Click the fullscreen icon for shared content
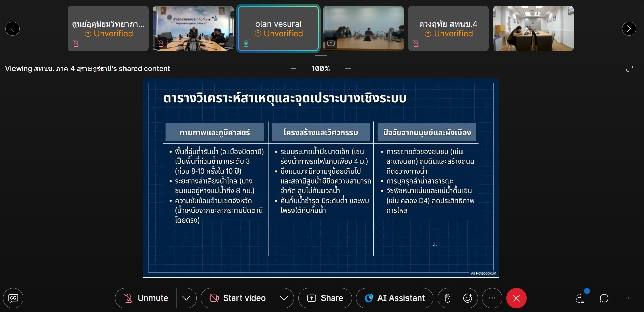The image size is (644, 312). 629,69
